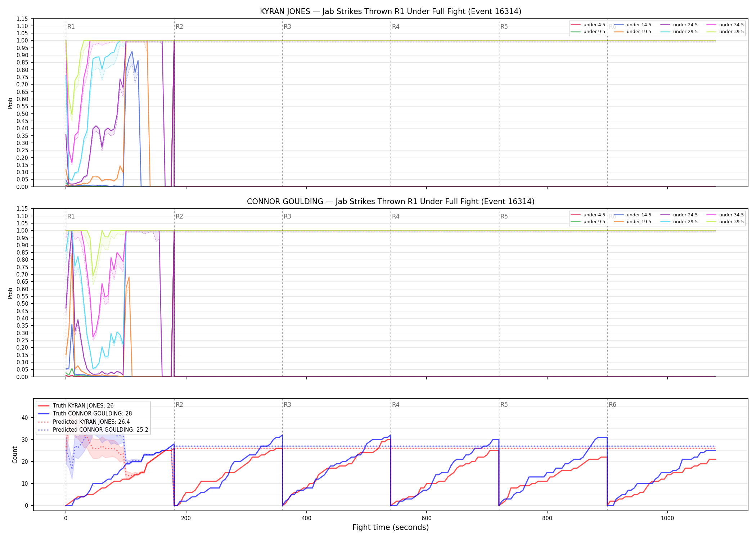Click the KYRAN JONES chart title
Screen dimensions: 756x540
(x=391, y=12)
